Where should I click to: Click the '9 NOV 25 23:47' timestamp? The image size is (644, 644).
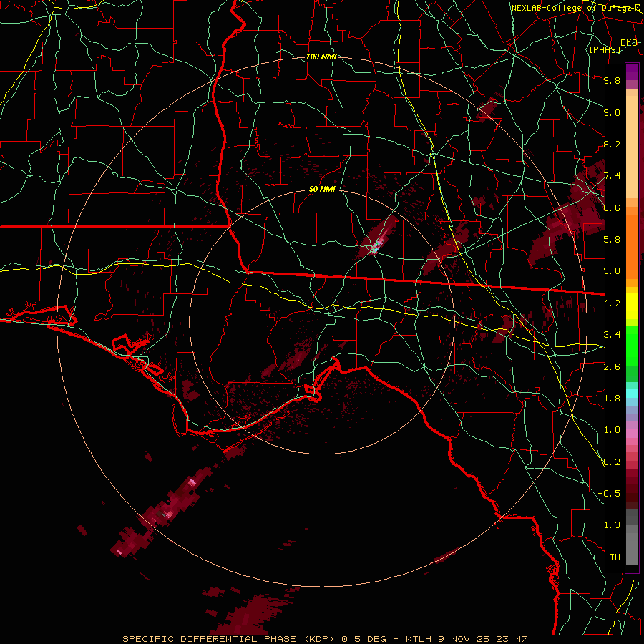click(483, 639)
